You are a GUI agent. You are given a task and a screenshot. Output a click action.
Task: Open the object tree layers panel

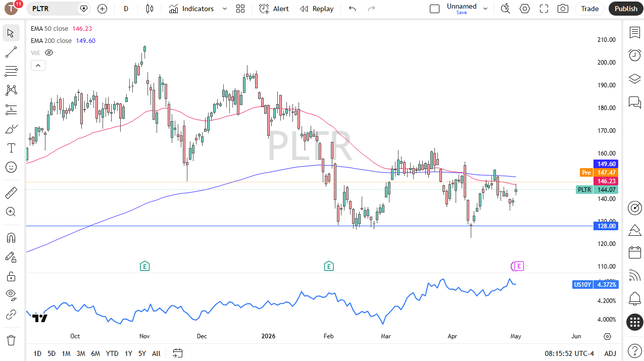coord(634,79)
